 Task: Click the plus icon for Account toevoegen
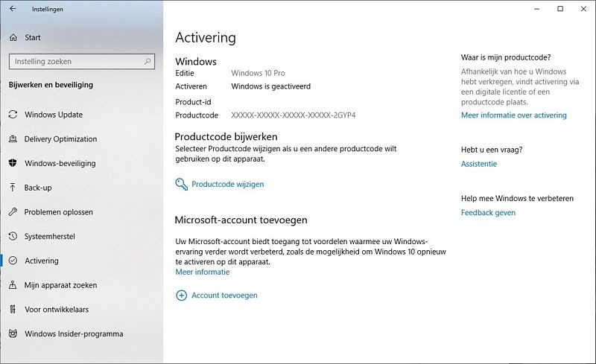point(181,296)
